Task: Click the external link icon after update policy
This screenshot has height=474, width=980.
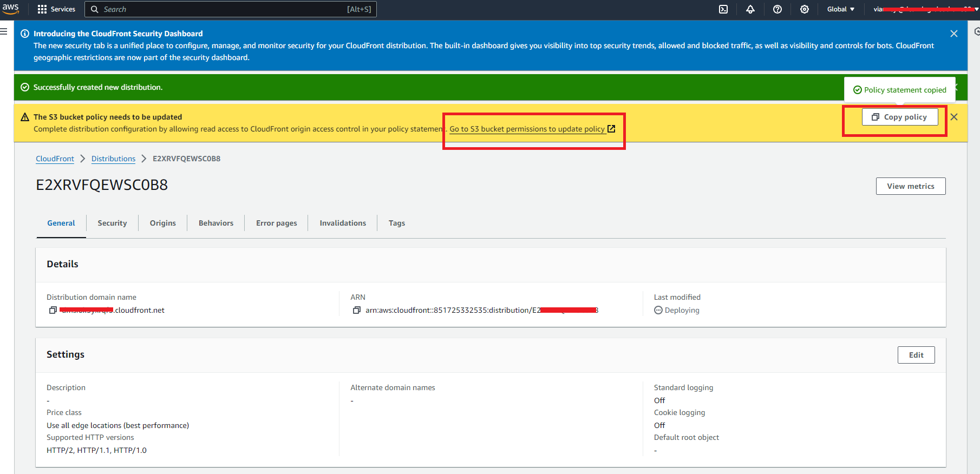Action: click(x=611, y=129)
